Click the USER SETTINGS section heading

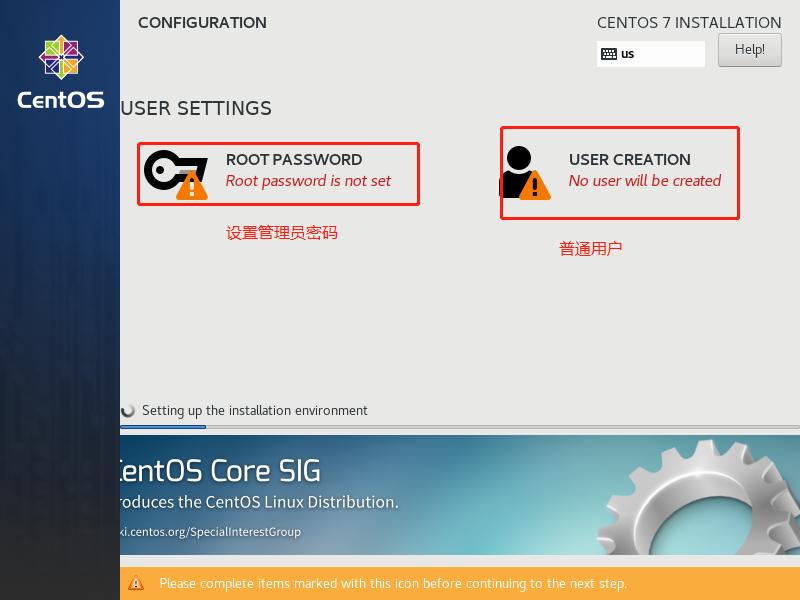coord(194,109)
